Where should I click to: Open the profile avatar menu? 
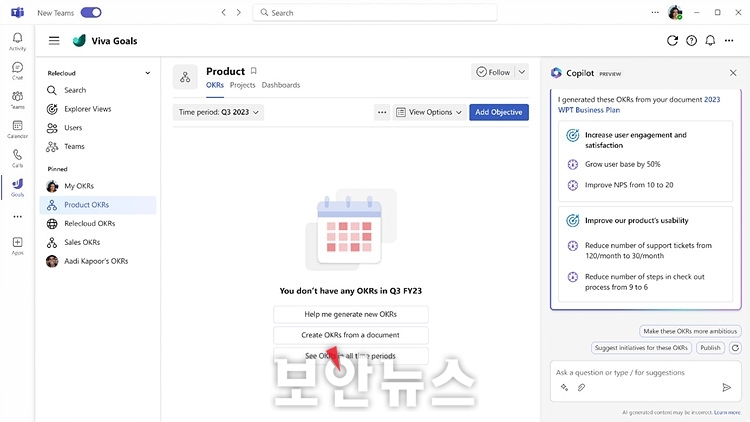675,12
